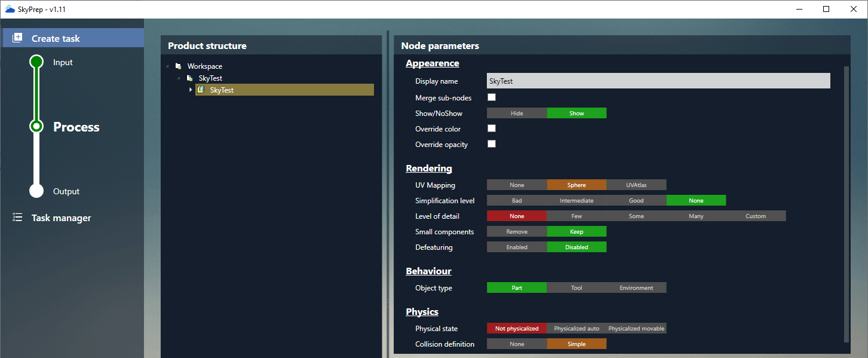The width and height of the screenshot is (868, 358).
Task: Set Collision definition to None
Action: click(517, 344)
